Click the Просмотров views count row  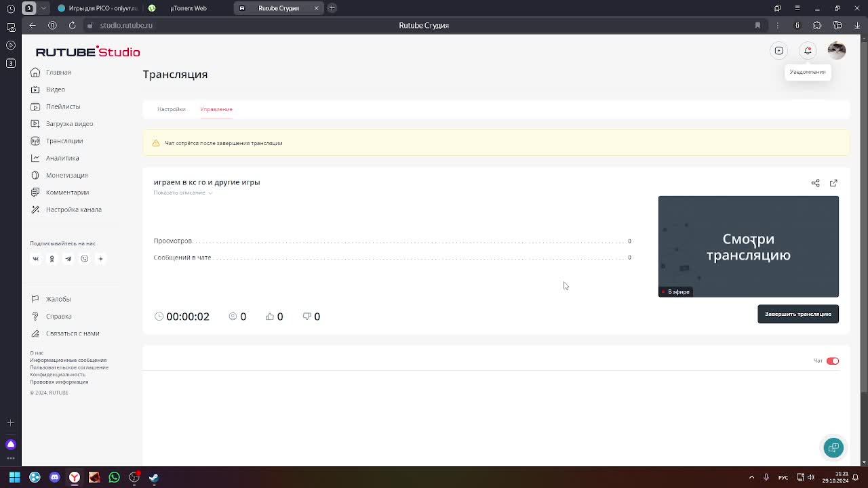392,241
